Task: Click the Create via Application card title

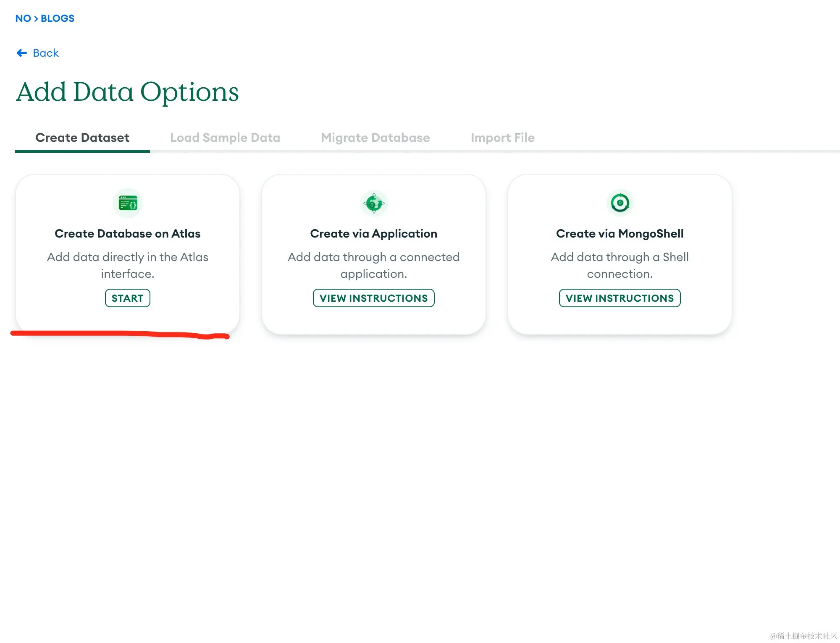Action: click(373, 233)
